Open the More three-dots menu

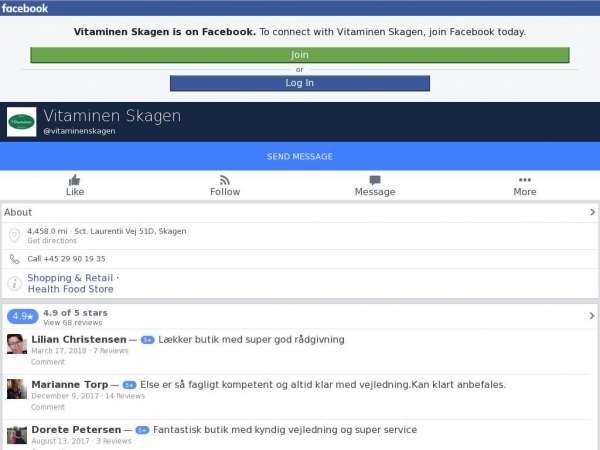pos(525,180)
